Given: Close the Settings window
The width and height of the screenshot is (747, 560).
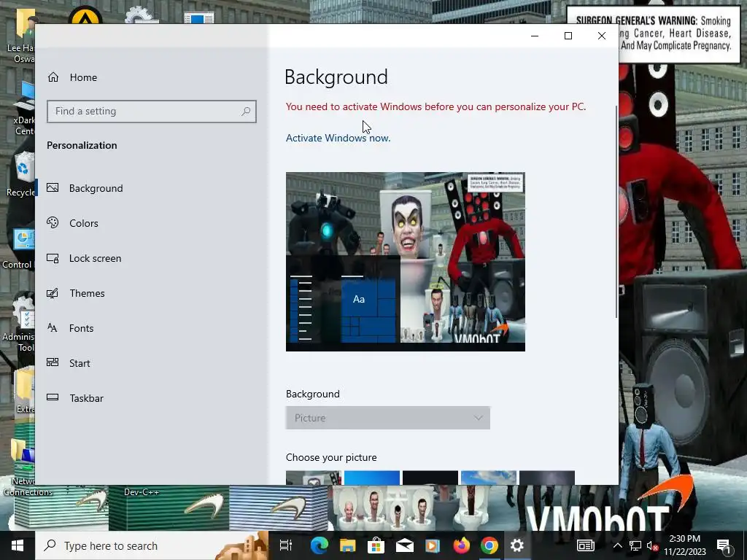Looking at the screenshot, I should (x=602, y=36).
